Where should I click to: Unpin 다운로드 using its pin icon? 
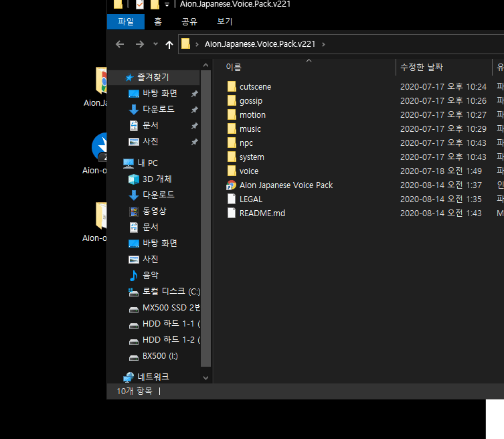pos(194,110)
